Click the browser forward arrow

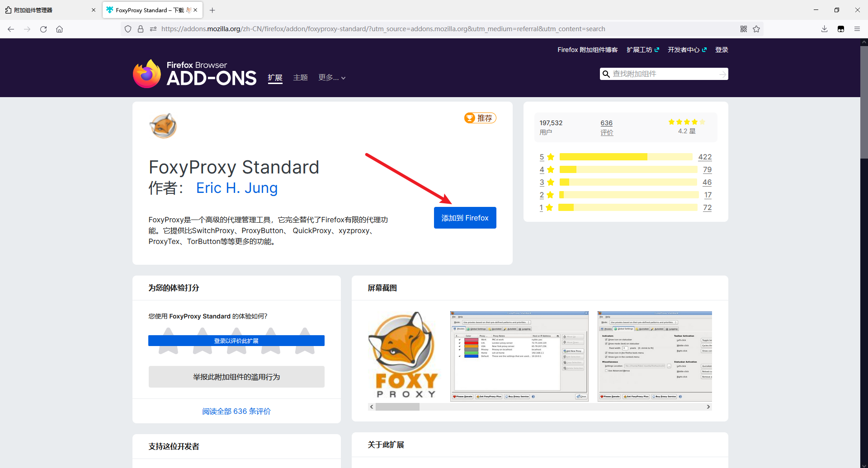27,29
